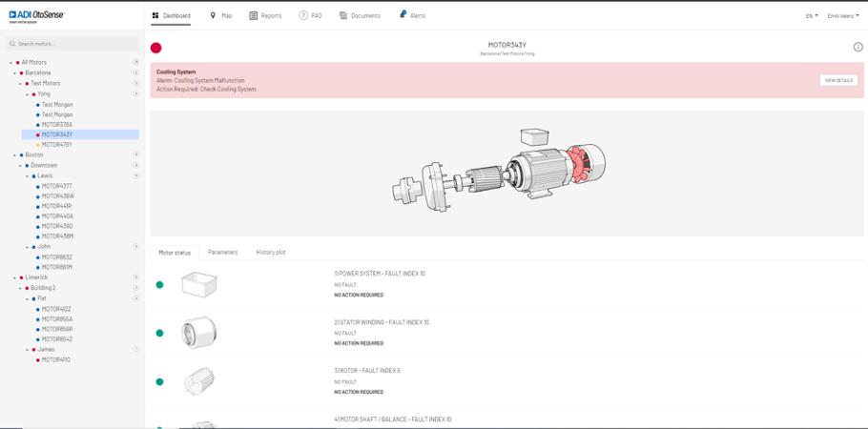Image resolution: width=868 pixels, height=429 pixels.
Task: Select MOTOR854Z in the tree
Action: pyautogui.click(x=57, y=339)
